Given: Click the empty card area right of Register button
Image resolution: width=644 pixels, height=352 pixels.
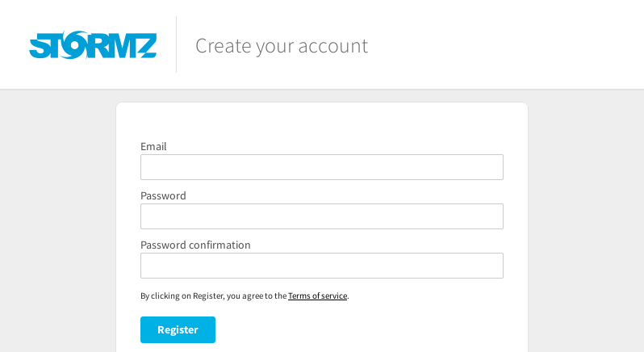Looking at the screenshot, I should pos(359,330).
